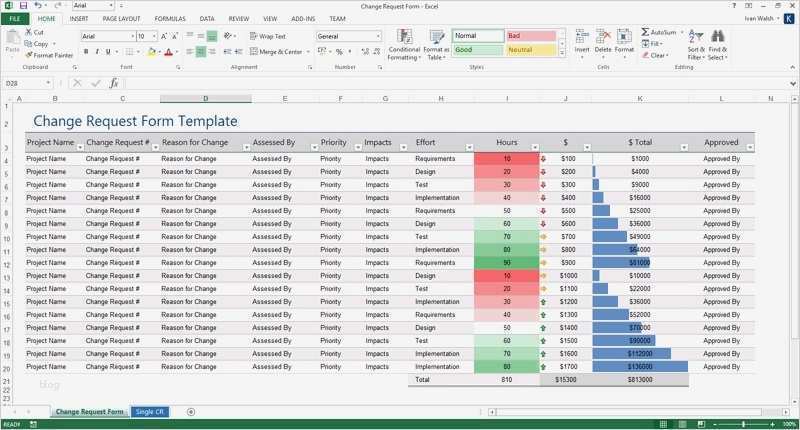
Task: Toggle italic formatting
Action: tap(97, 52)
